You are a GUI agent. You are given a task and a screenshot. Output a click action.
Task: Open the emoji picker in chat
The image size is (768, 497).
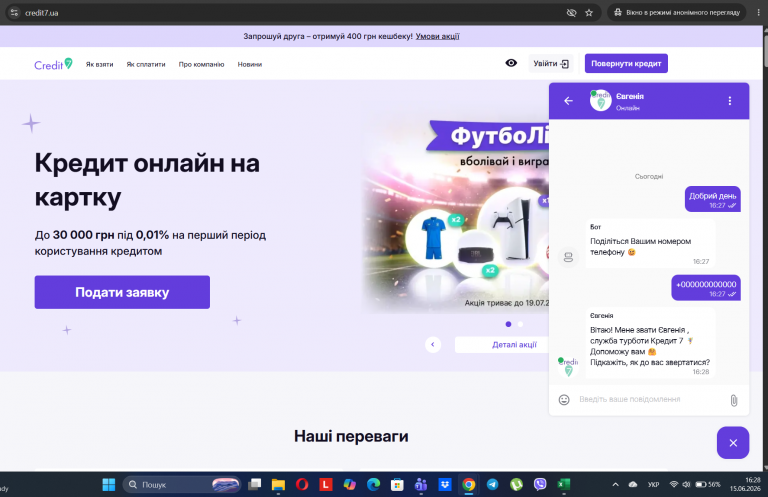tap(564, 400)
